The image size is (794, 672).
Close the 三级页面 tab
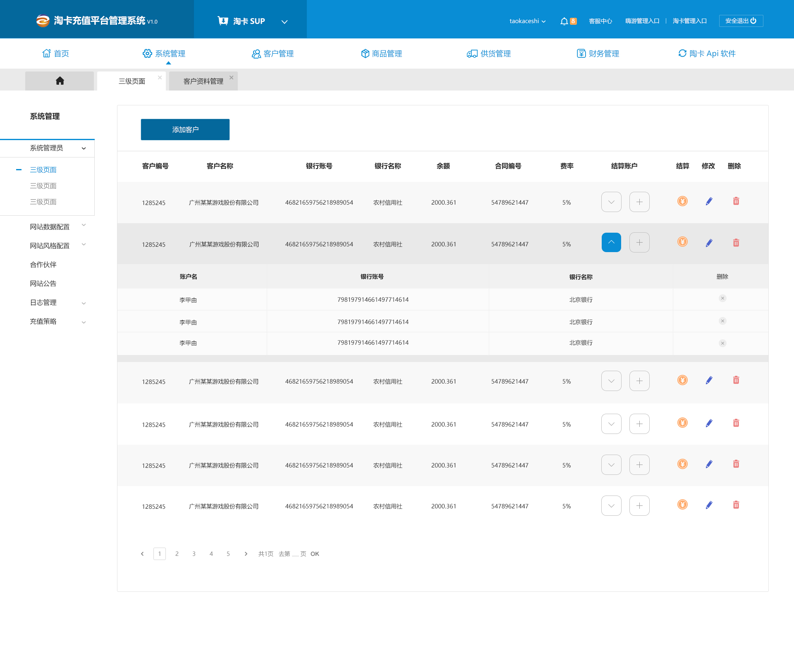160,77
